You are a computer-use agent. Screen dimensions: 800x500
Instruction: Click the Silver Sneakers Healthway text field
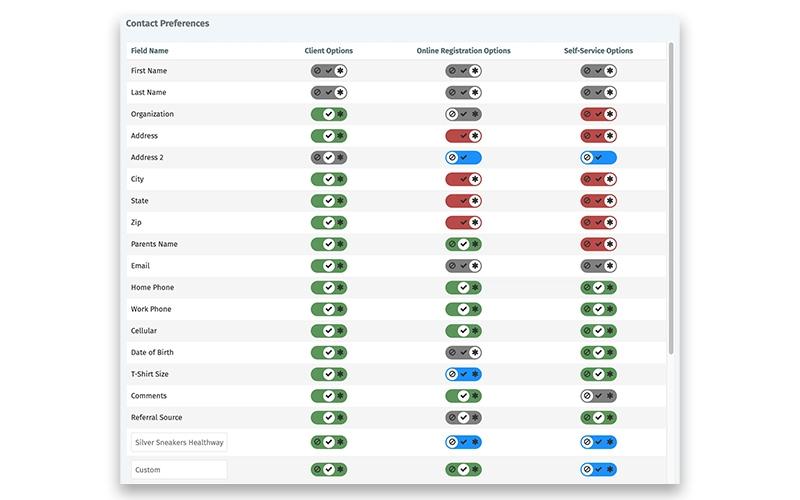(179, 442)
